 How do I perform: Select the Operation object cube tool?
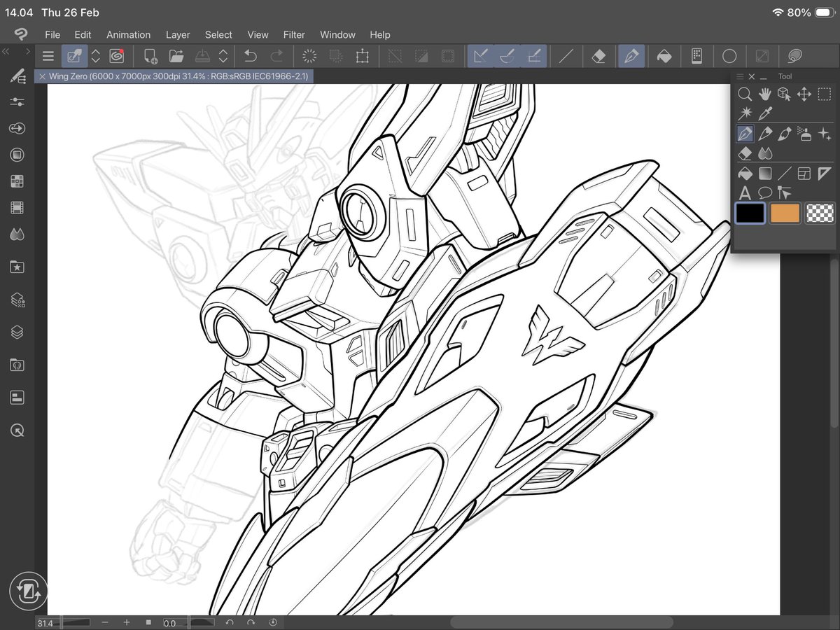coord(784,94)
